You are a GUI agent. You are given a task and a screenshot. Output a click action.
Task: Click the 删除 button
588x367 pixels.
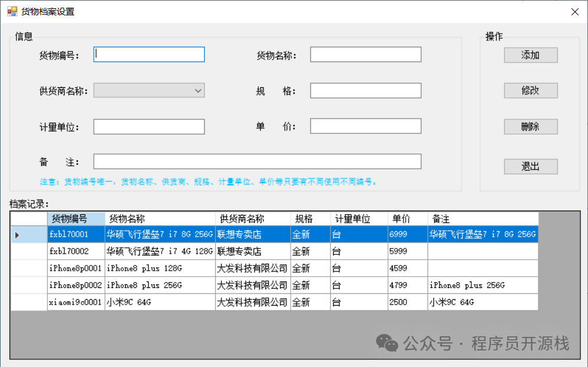tap(530, 127)
